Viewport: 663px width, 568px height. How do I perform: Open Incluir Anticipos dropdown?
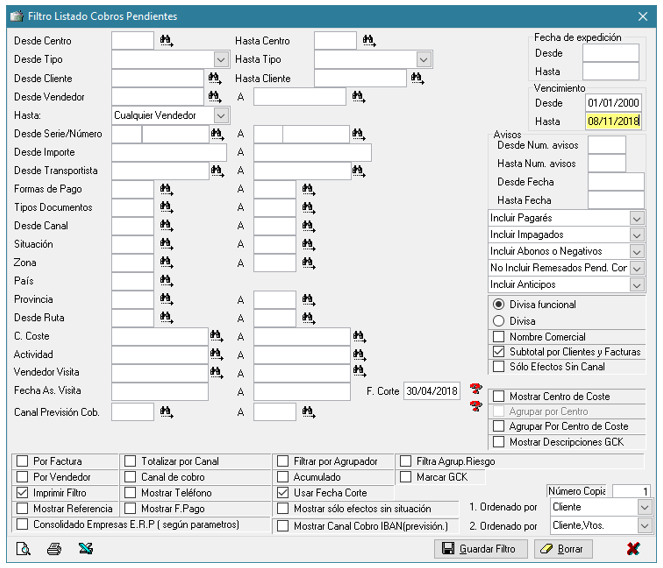(x=637, y=285)
